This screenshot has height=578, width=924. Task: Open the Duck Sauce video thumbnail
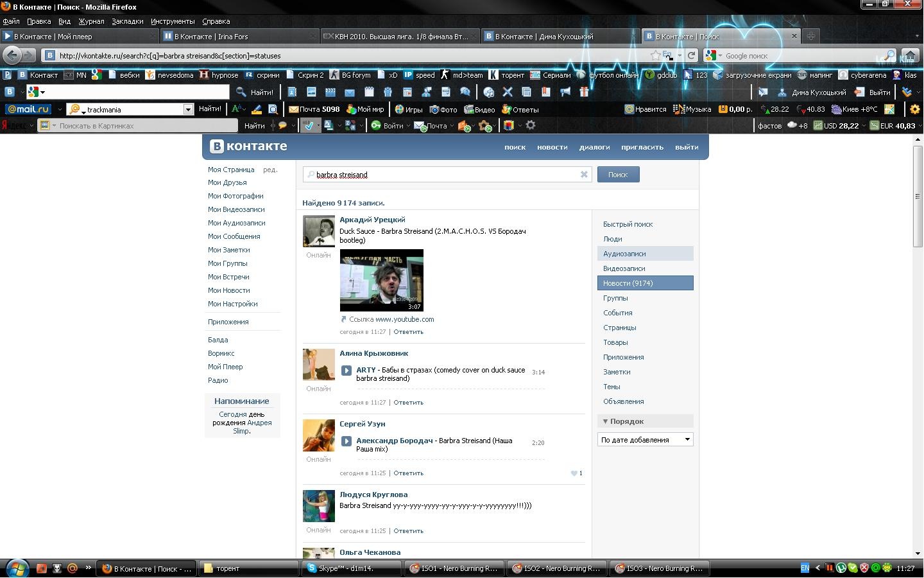click(x=381, y=280)
